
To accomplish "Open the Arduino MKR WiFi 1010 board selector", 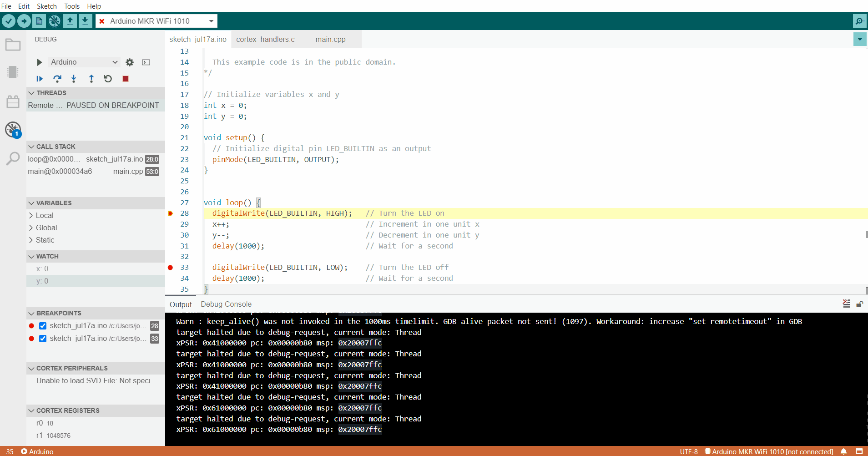I will click(156, 20).
